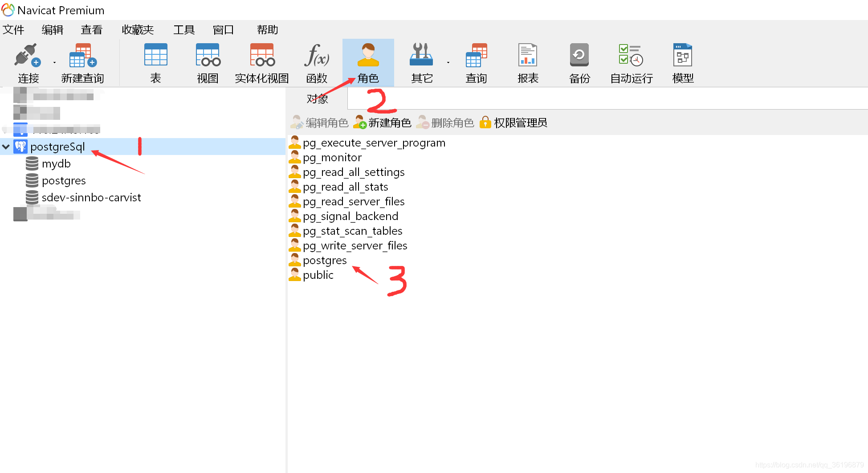Open the 连接 (Connection) toolbar tool
The width and height of the screenshot is (868, 473).
28,63
